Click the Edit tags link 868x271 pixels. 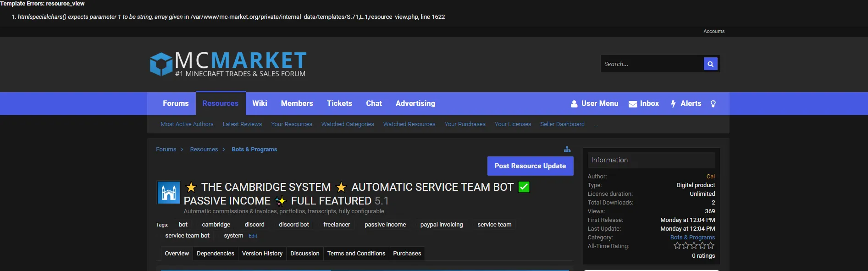253,236
